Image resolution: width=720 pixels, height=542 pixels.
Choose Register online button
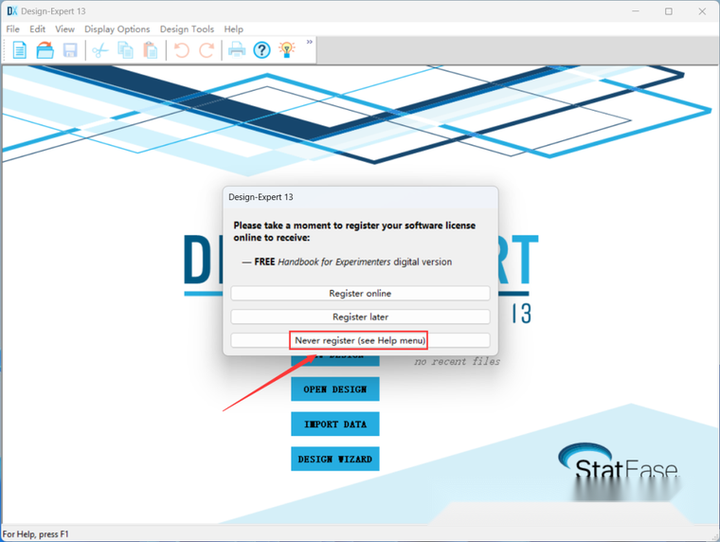(x=360, y=293)
